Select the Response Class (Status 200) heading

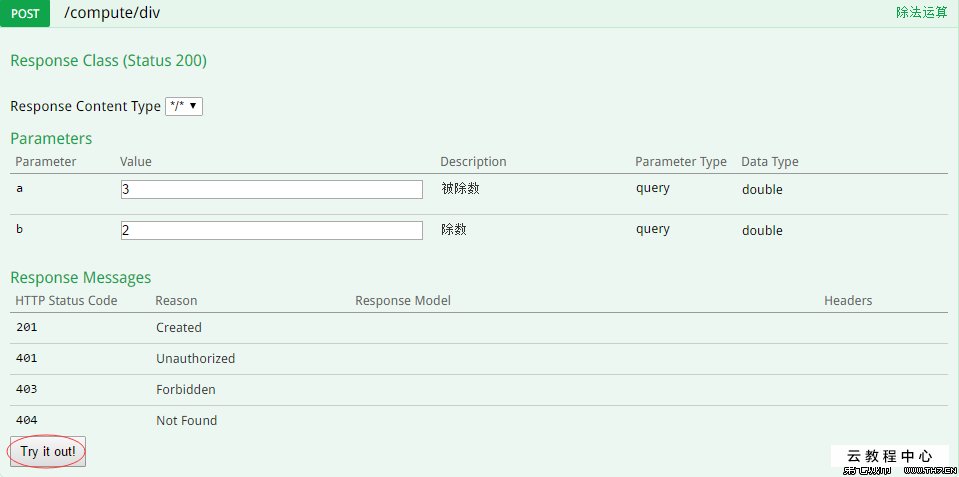(108, 61)
